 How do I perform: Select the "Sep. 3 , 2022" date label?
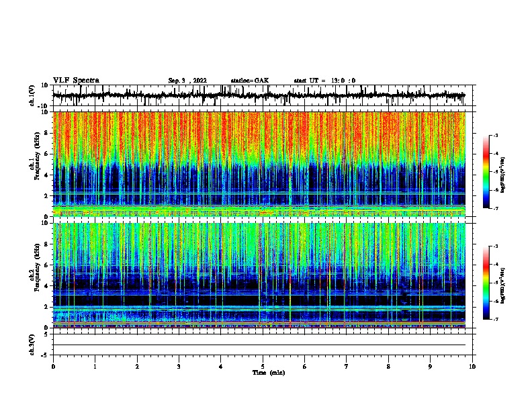(x=187, y=81)
